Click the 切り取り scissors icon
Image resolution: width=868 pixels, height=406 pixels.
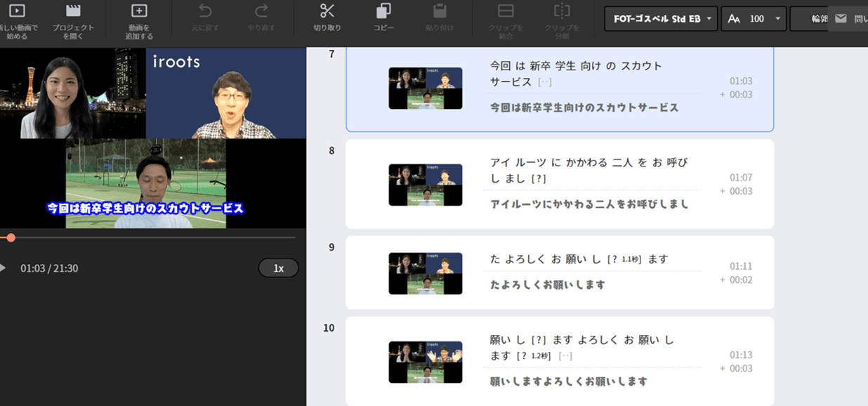(327, 11)
